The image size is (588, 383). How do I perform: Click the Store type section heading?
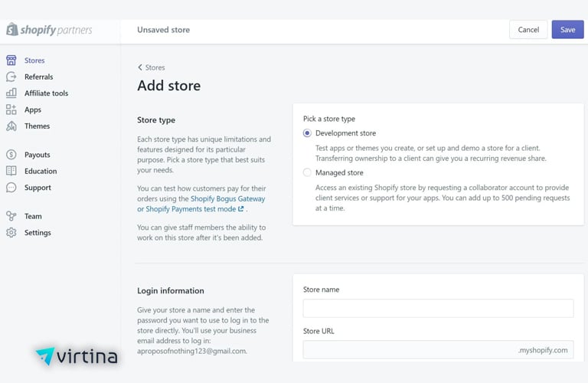coord(156,120)
